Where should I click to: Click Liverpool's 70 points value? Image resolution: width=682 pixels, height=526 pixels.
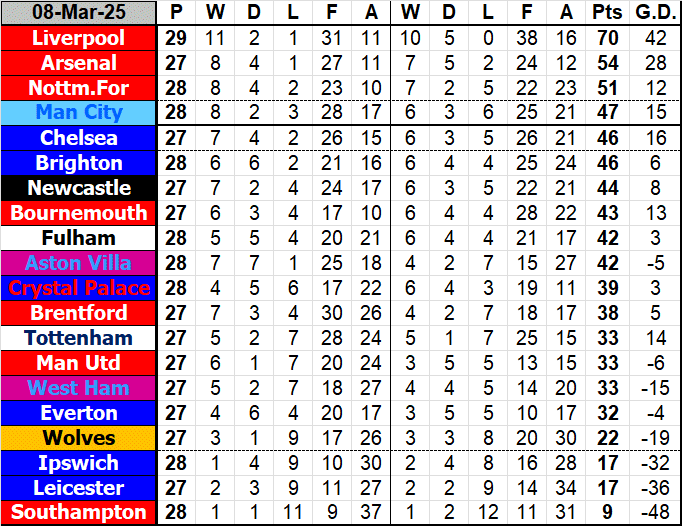point(606,38)
